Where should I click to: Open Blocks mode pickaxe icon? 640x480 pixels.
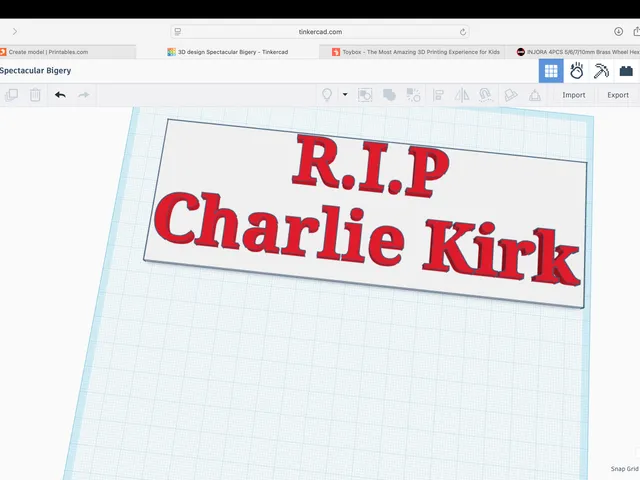click(601, 71)
